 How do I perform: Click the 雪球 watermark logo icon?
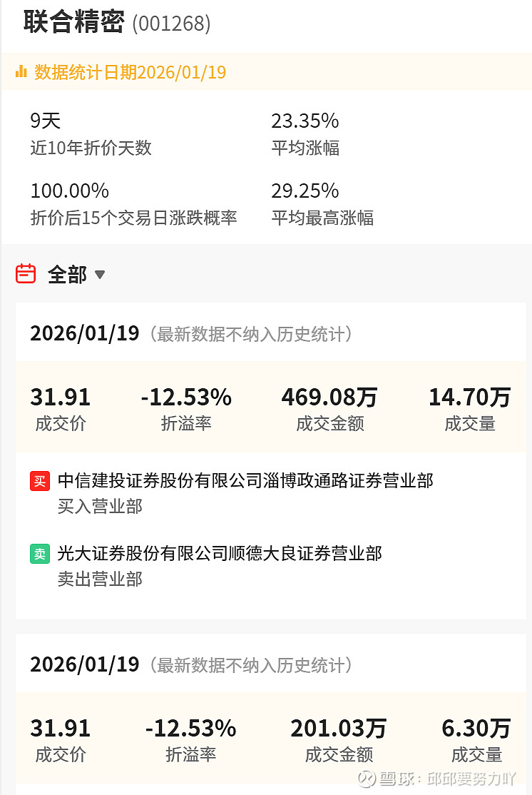coord(367,779)
